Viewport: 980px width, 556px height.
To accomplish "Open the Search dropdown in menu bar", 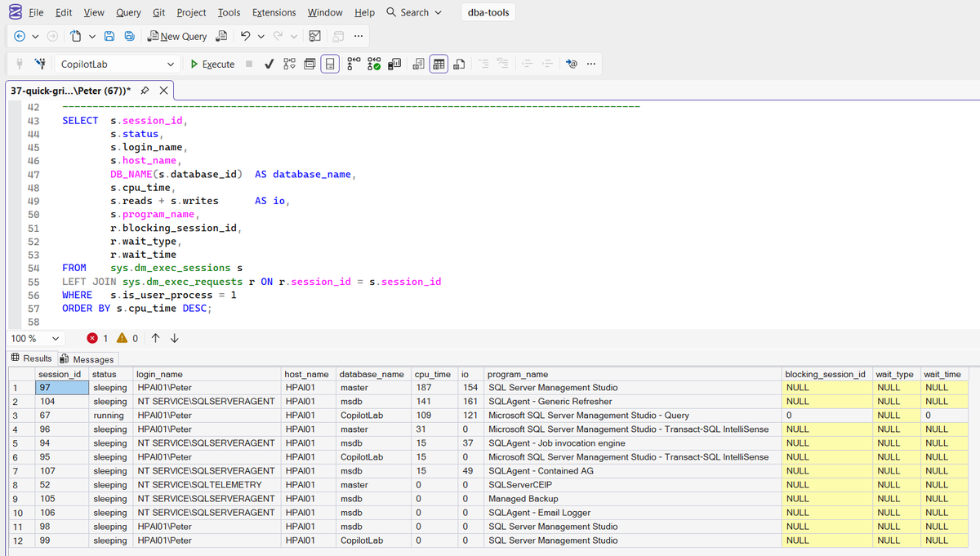I will click(413, 12).
